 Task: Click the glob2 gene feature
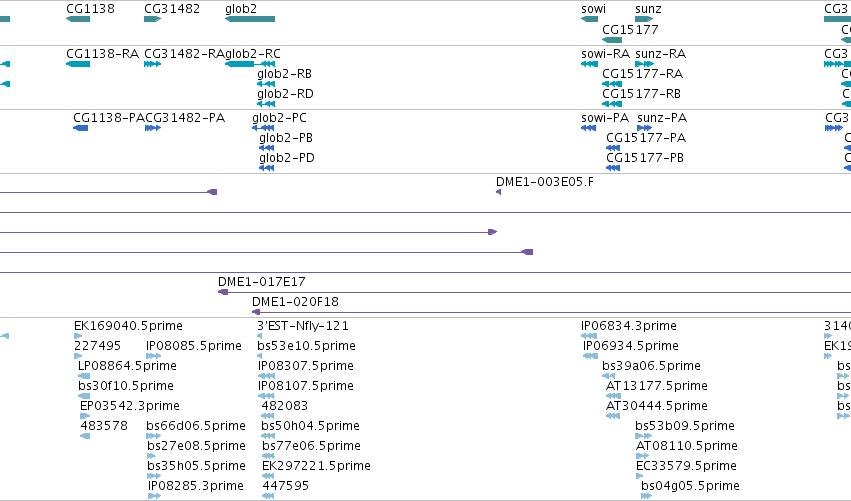[x=250, y=19]
